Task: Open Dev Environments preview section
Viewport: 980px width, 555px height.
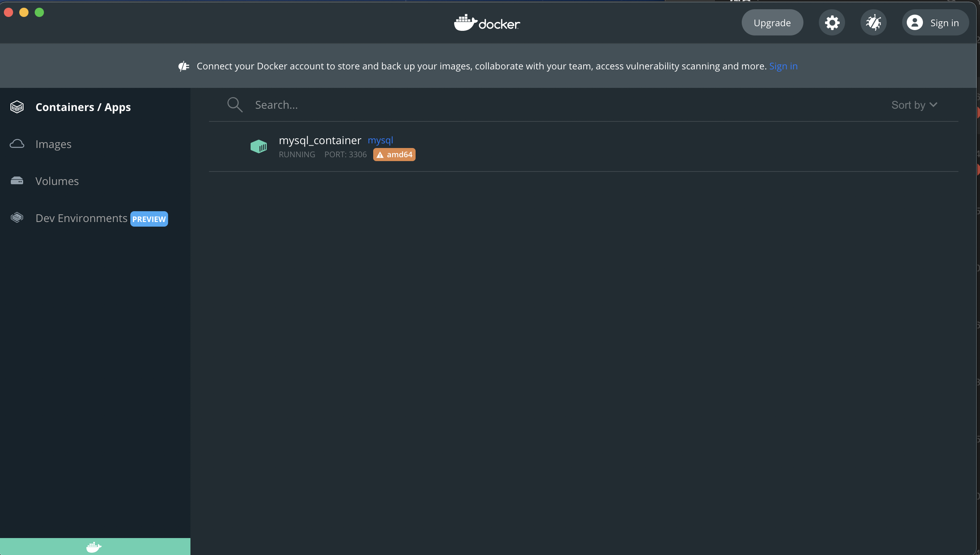Action: (81, 218)
